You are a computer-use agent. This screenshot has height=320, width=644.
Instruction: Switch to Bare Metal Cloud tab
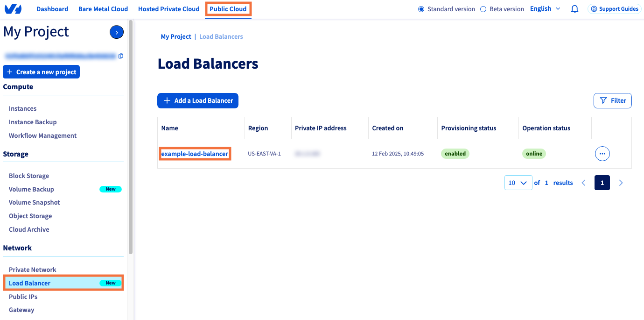[103, 9]
